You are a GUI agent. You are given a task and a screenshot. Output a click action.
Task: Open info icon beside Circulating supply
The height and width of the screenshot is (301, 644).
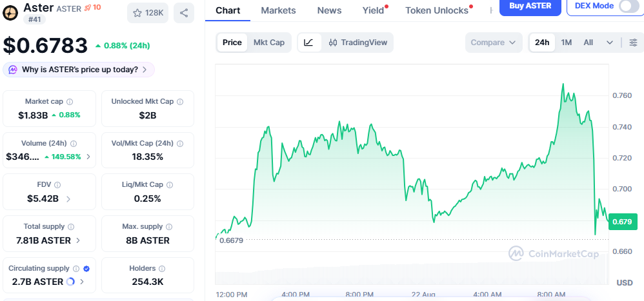pyautogui.click(x=76, y=269)
